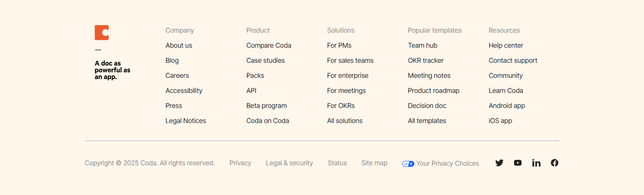Open the Careers link
This screenshot has width=644, height=195.
[177, 75]
